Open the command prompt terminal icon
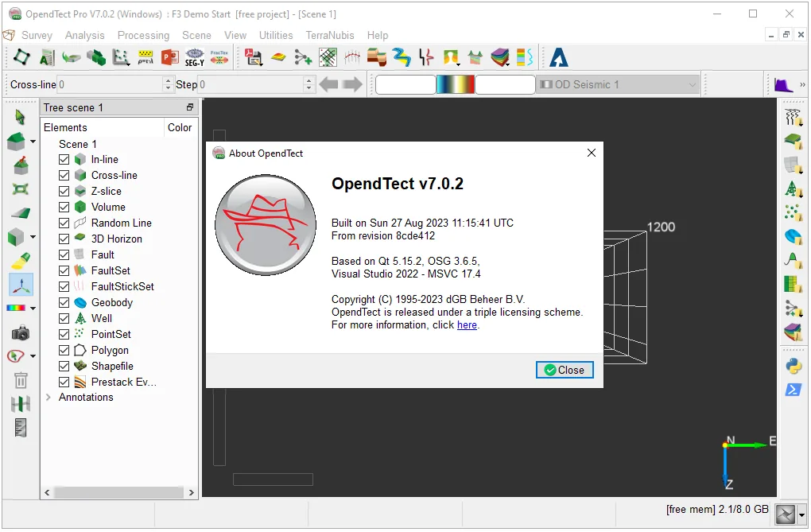Screen dimensions: 811x532 point(793,389)
